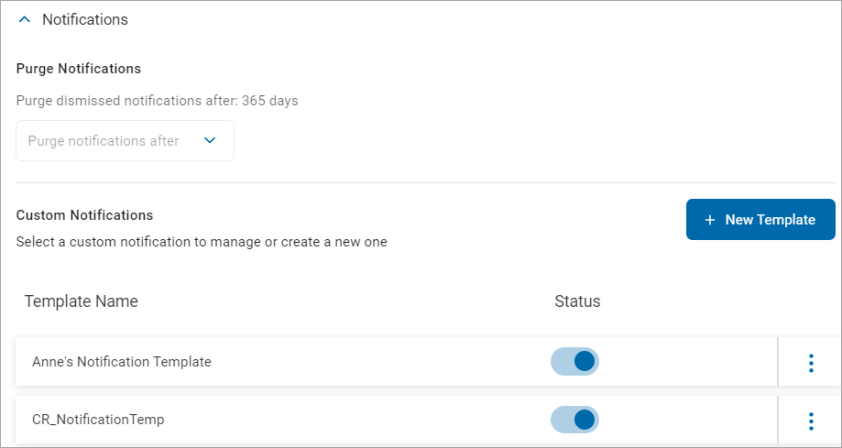Click the Template Name column header

(81, 301)
